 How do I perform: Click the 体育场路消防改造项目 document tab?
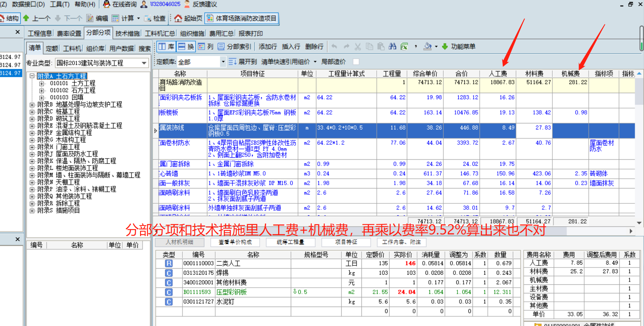point(241,18)
